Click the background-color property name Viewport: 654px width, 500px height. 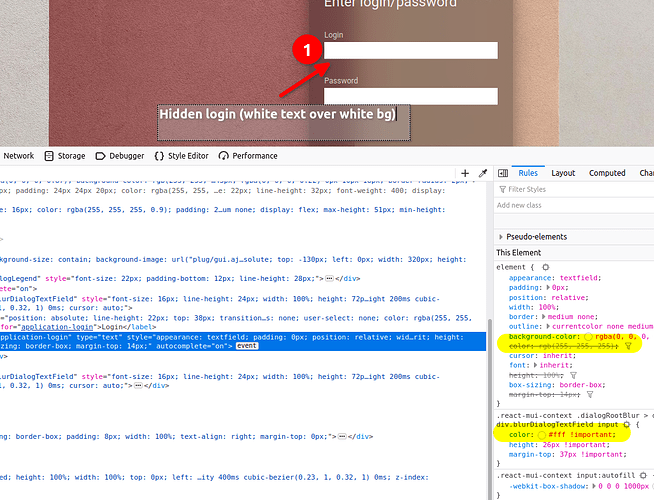543,337
